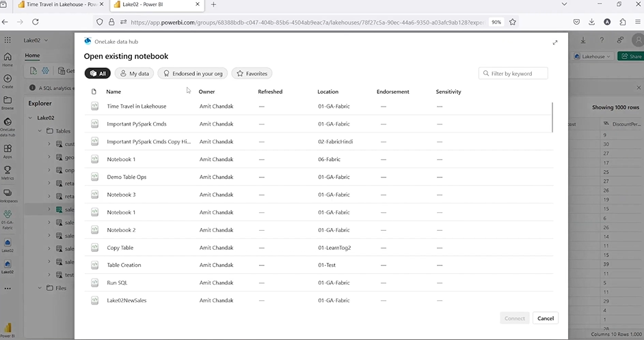Open the Lakehouse mode dropdown

(593, 56)
